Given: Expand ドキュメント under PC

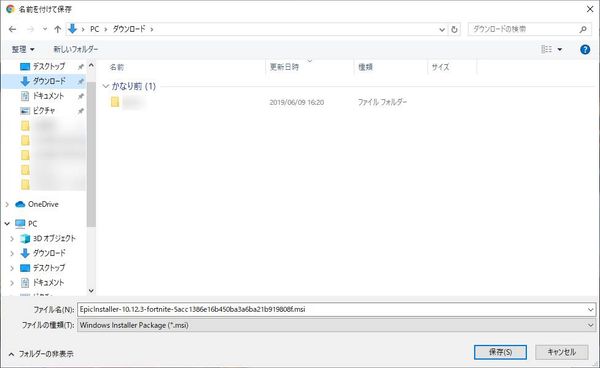Looking at the screenshot, I should [x=12, y=283].
